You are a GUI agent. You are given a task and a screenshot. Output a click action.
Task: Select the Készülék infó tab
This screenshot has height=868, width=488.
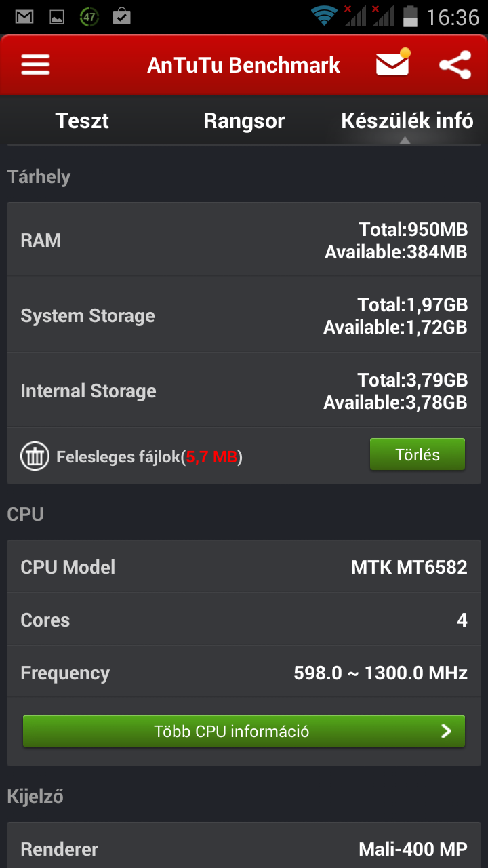point(406,121)
